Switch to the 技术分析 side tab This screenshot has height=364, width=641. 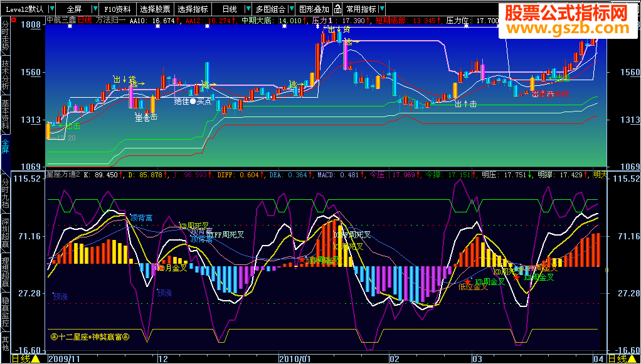point(5,74)
